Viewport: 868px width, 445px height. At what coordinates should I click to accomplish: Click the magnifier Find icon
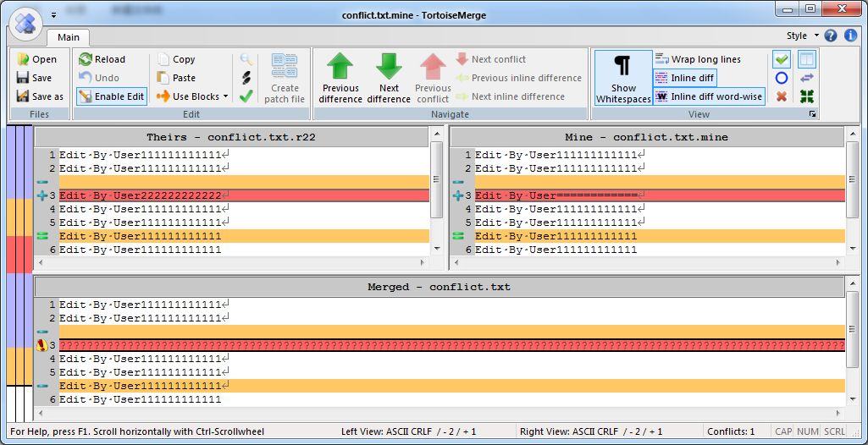coord(246,59)
